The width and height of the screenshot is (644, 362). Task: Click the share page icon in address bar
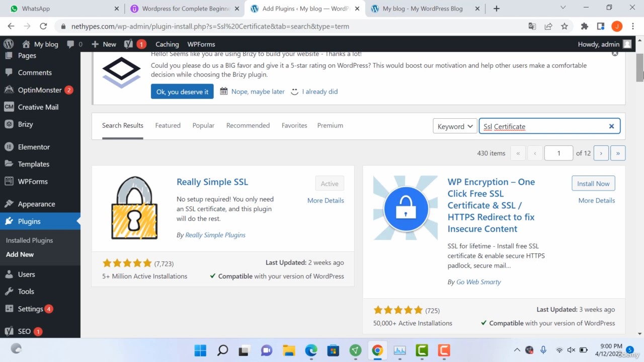click(548, 26)
